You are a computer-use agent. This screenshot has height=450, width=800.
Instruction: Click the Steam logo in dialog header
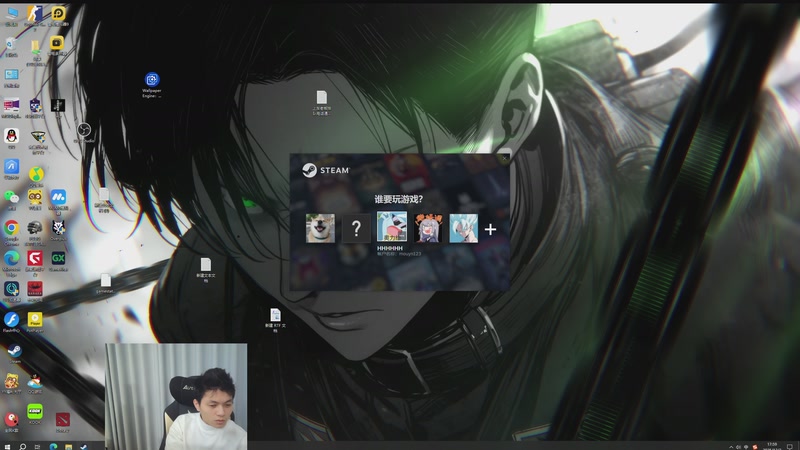click(x=326, y=170)
